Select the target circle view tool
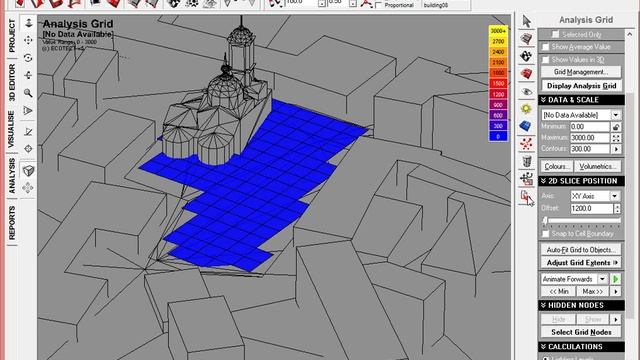Viewport: 640px width, 360px height. (28, 149)
